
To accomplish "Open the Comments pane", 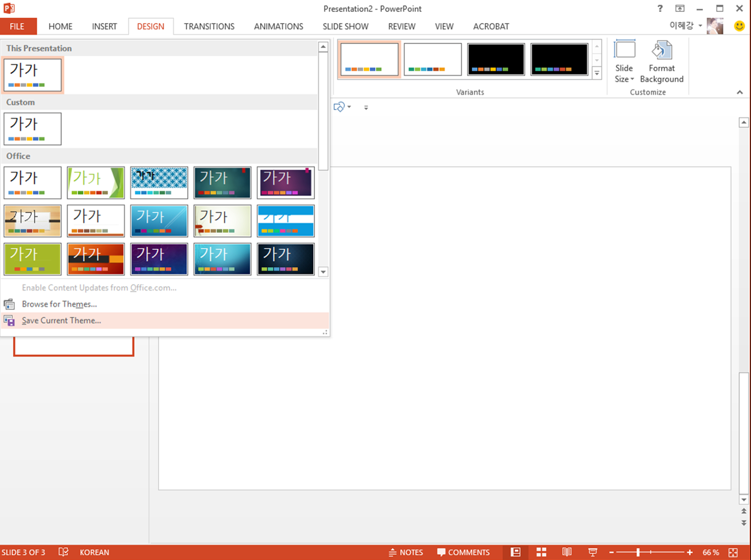I will [x=463, y=552].
